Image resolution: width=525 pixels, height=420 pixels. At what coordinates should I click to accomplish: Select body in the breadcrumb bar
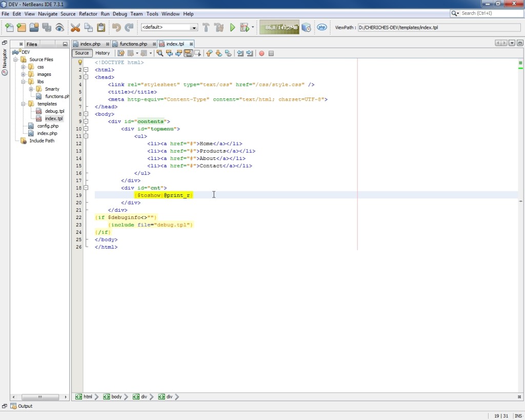113,397
